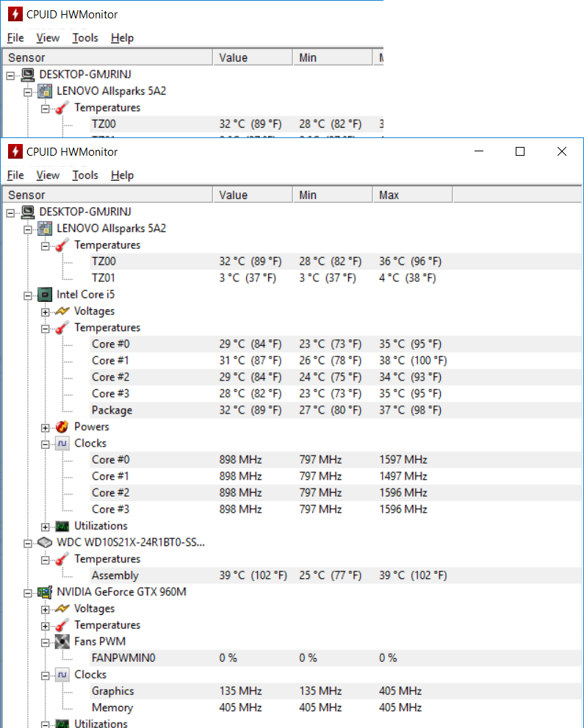Collapse the Fans PWM node

click(46, 642)
